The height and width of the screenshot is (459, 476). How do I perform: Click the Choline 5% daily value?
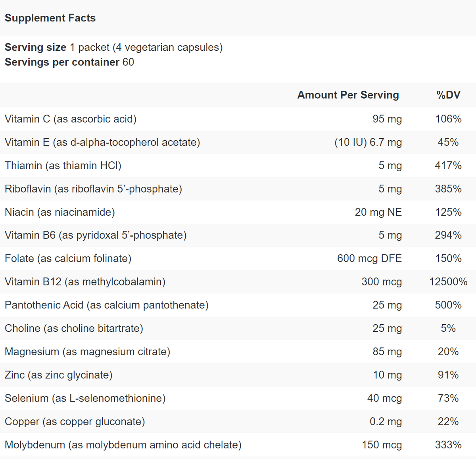click(x=448, y=329)
